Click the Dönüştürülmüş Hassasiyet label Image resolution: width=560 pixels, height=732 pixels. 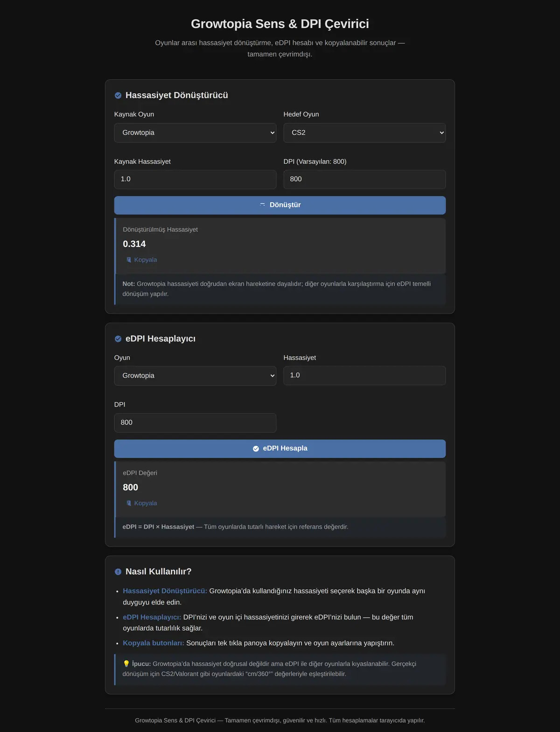(x=160, y=230)
